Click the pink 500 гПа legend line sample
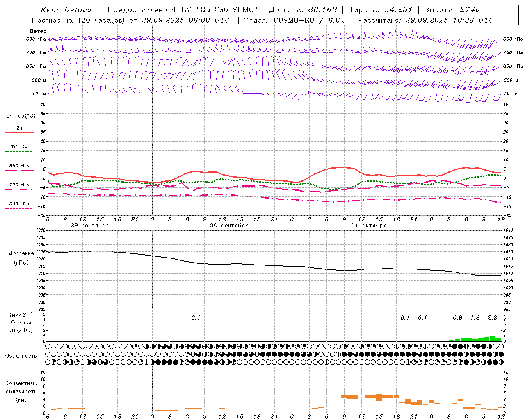 [x=19, y=208]
